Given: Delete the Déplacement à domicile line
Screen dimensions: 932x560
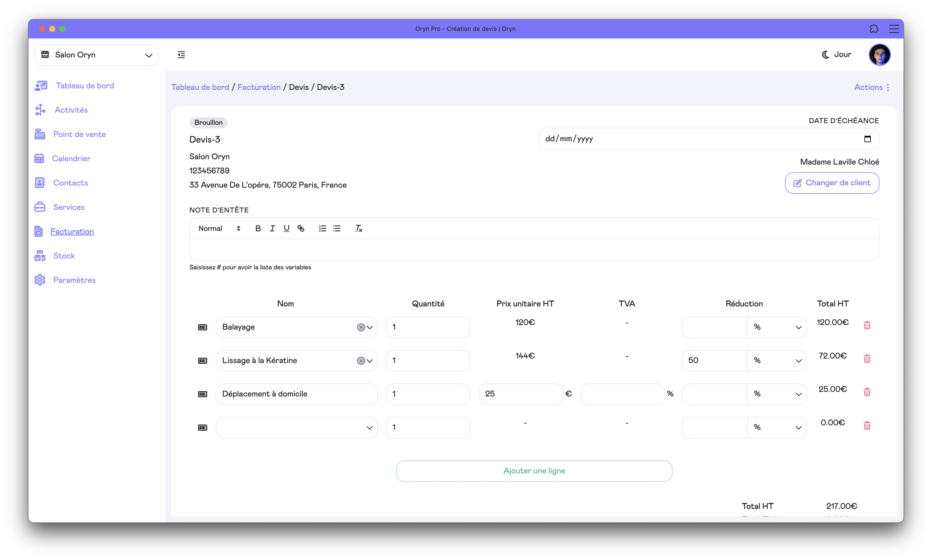Looking at the screenshot, I should (867, 392).
